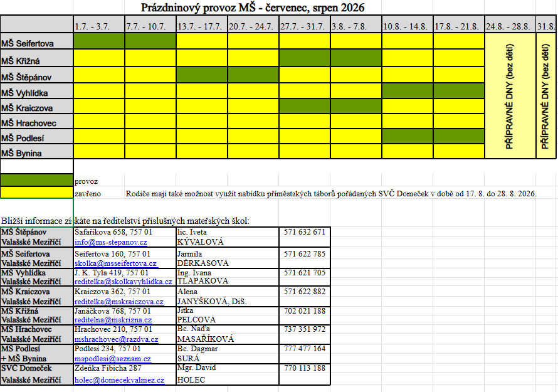This screenshot has height=392, width=558.
Task: Open the info@ms-stepanov.cz email link
Action: (110, 242)
